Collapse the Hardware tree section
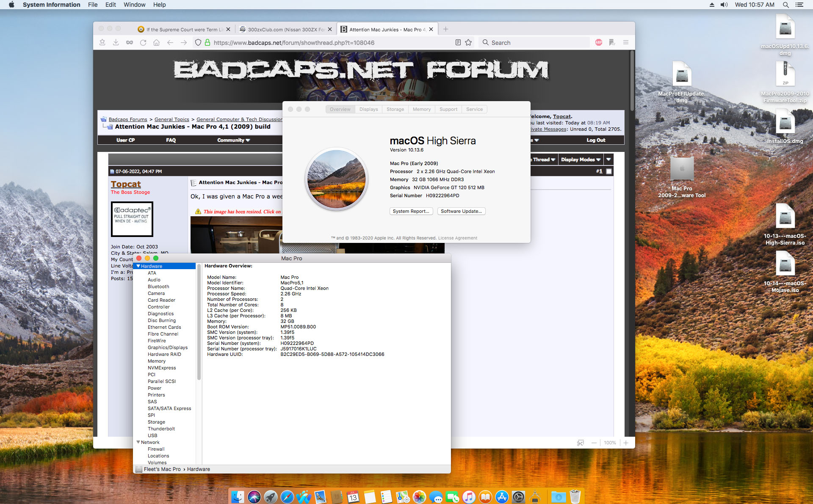This screenshot has width=813, height=504. point(138,266)
